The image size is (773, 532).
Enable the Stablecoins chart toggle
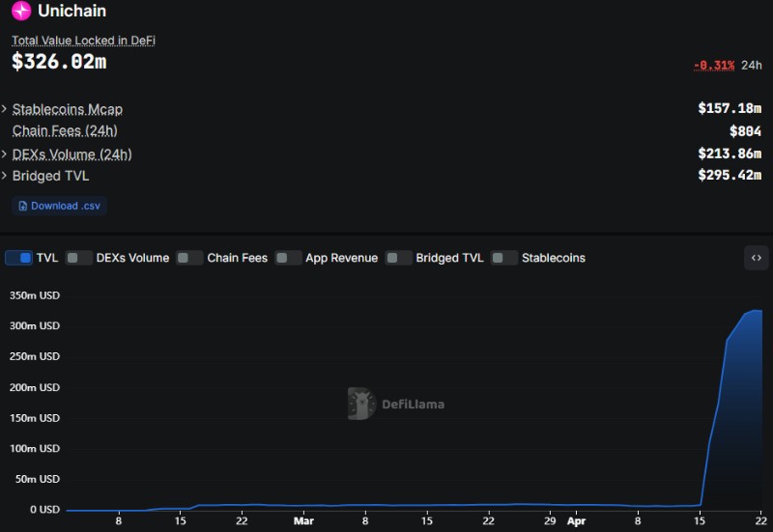[504, 258]
